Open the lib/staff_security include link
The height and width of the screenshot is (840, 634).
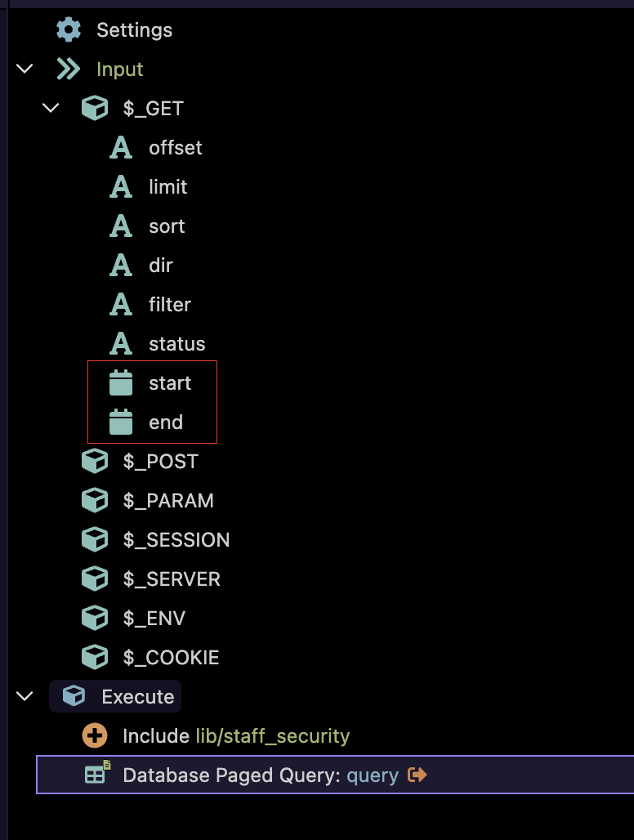(x=272, y=736)
